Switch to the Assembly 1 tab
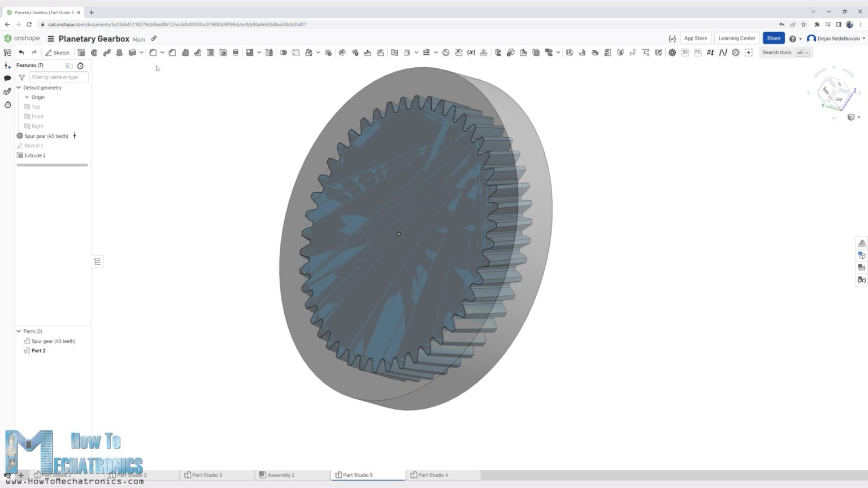Image resolution: width=868 pixels, height=488 pixels. (281, 475)
